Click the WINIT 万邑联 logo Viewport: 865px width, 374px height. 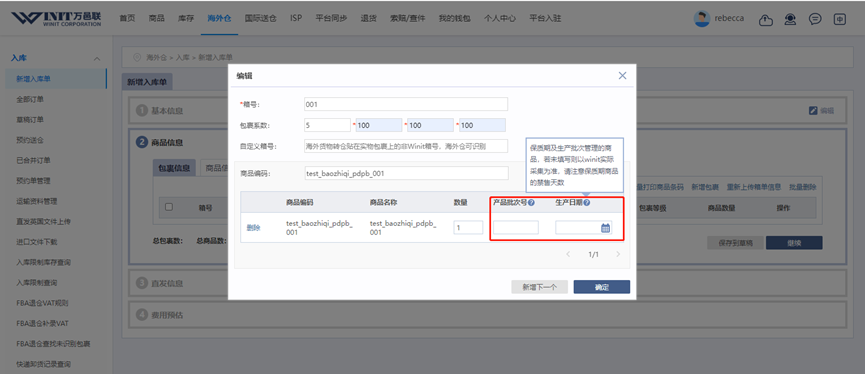tap(57, 18)
